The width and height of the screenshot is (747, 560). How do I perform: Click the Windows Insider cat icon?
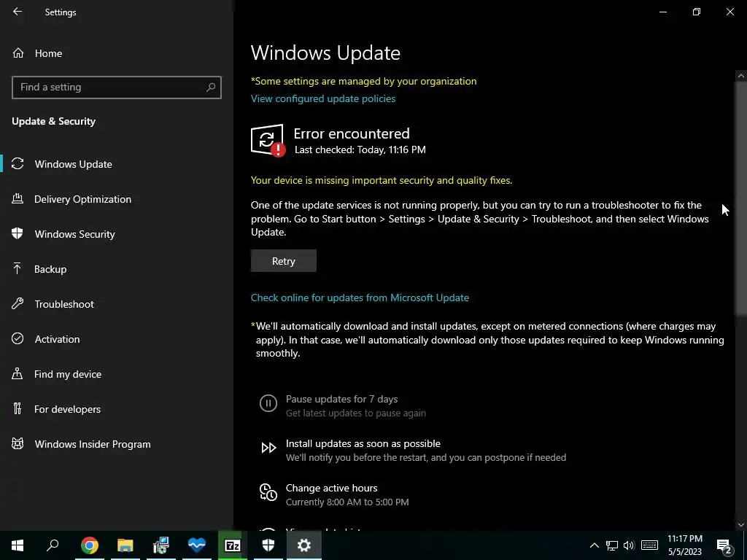click(x=18, y=444)
